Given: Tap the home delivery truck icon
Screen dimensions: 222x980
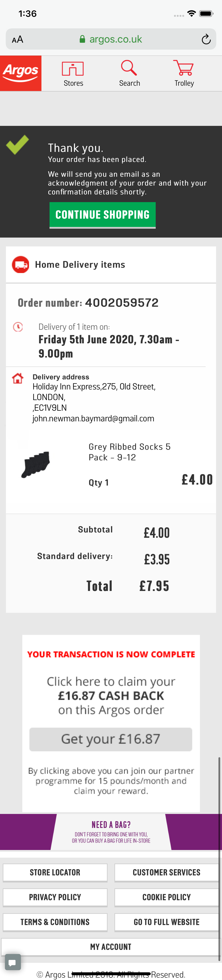Looking at the screenshot, I should [x=21, y=264].
